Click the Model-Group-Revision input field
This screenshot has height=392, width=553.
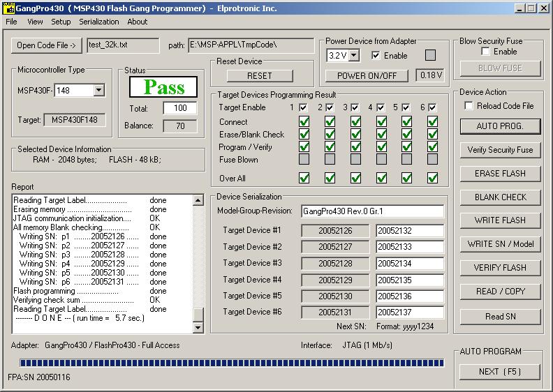click(x=372, y=211)
